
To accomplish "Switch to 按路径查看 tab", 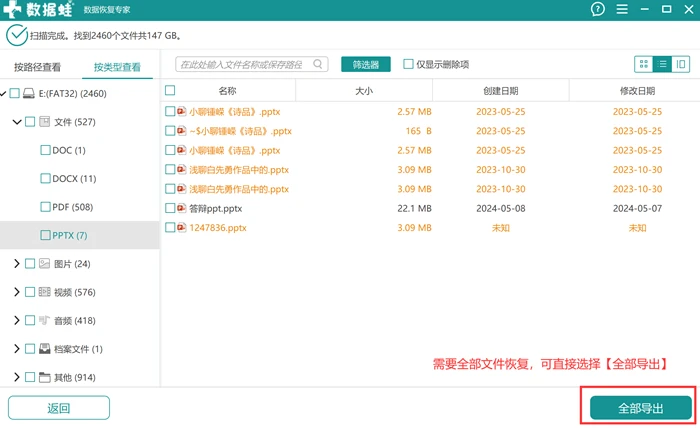I will [x=38, y=67].
